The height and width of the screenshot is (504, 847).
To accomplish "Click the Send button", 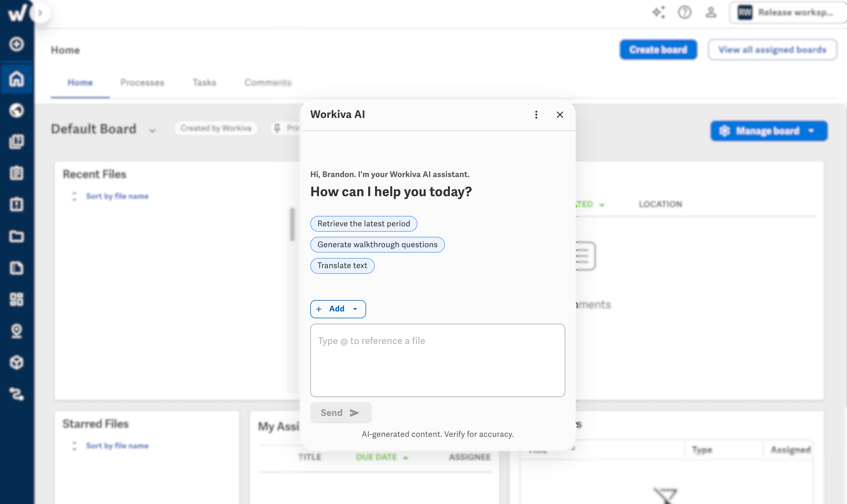I will (341, 413).
